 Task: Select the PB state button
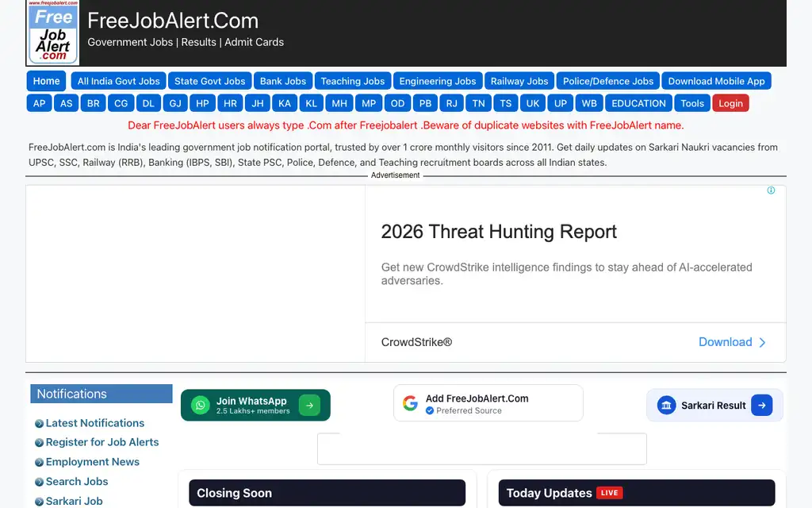coord(426,103)
